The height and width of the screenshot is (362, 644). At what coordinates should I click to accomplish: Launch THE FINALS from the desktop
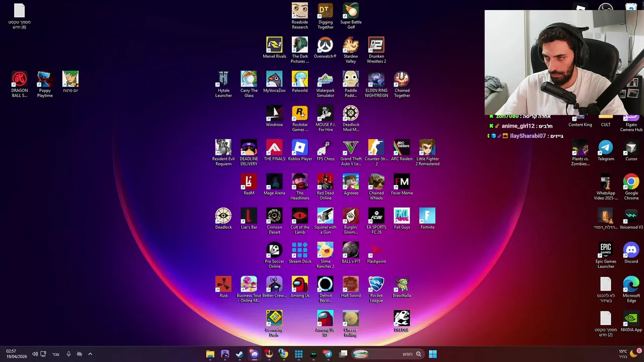tap(274, 150)
